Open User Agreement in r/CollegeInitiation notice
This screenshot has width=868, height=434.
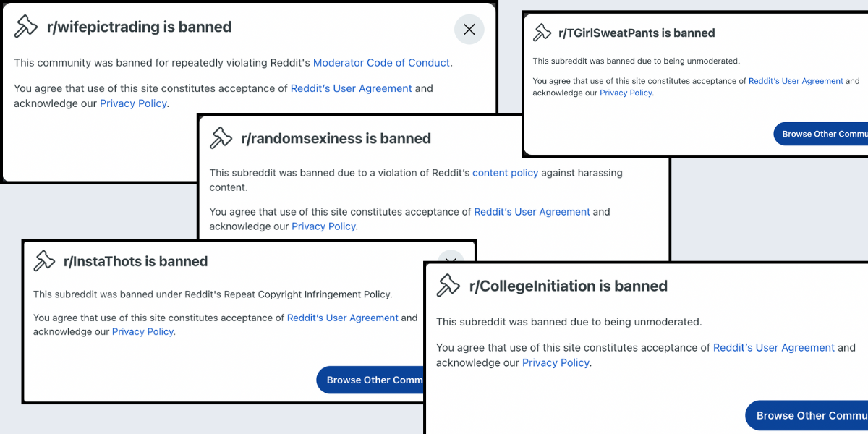(773, 348)
